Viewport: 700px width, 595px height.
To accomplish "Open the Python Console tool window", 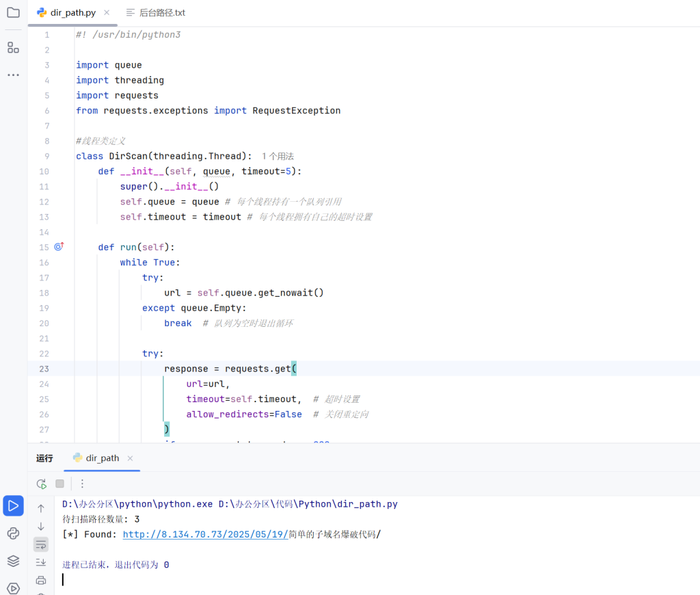I will 13,533.
